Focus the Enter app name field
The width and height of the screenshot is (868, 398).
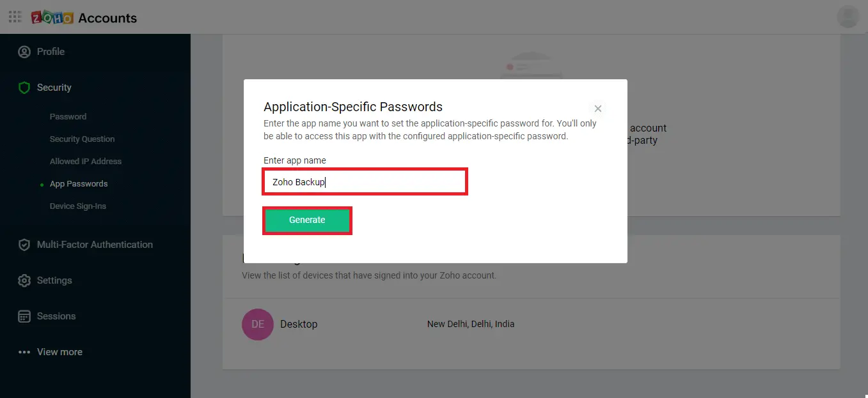[x=365, y=182]
